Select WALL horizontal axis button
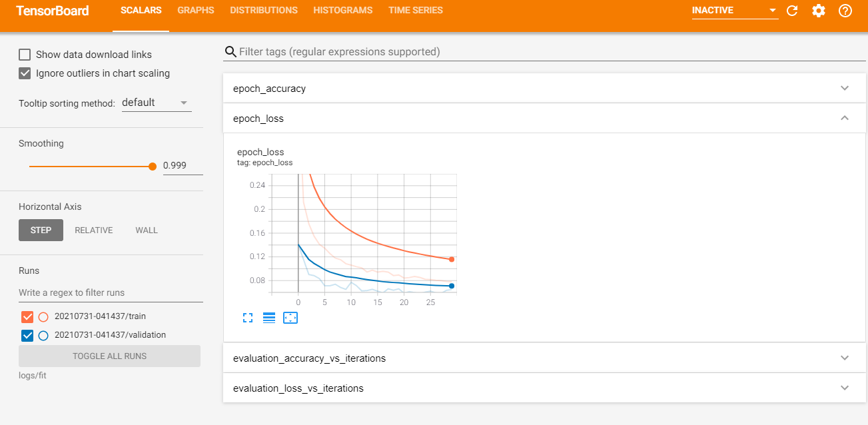 click(x=147, y=230)
